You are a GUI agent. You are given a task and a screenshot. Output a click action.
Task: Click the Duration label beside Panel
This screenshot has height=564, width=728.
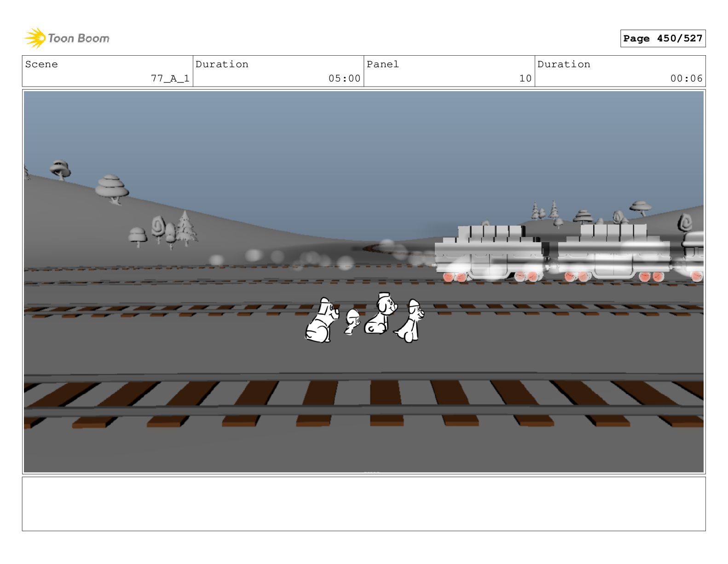564,64
